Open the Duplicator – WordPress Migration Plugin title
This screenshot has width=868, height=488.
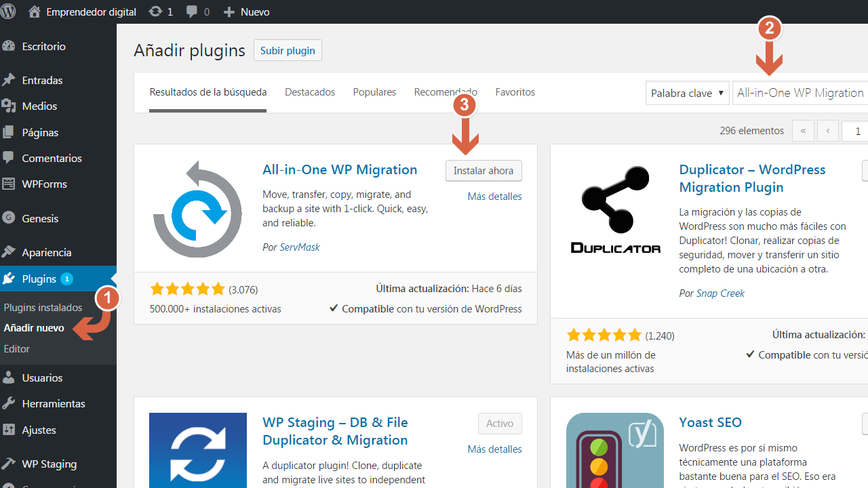752,178
